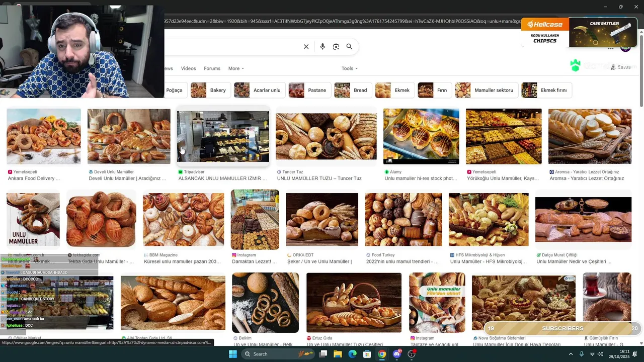Expand the More search categories dropdown
This screenshot has width=644, height=362.
pos(236,68)
